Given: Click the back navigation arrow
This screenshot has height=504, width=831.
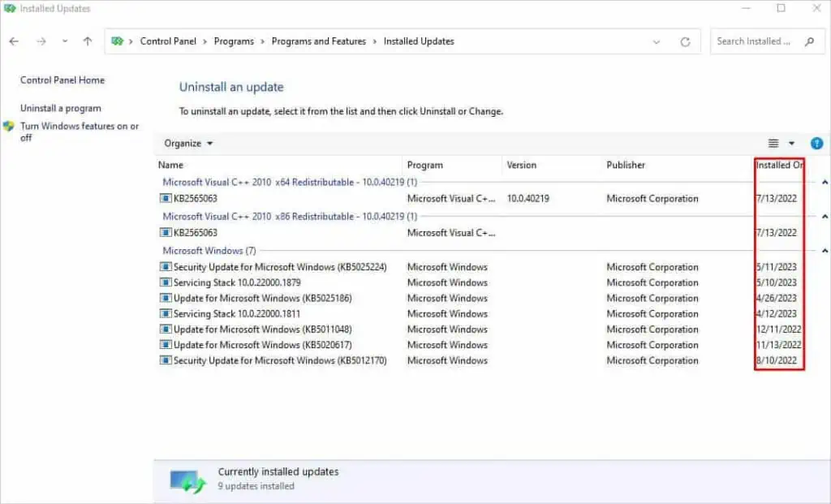Looking at the screenshot, I should 14,41.
